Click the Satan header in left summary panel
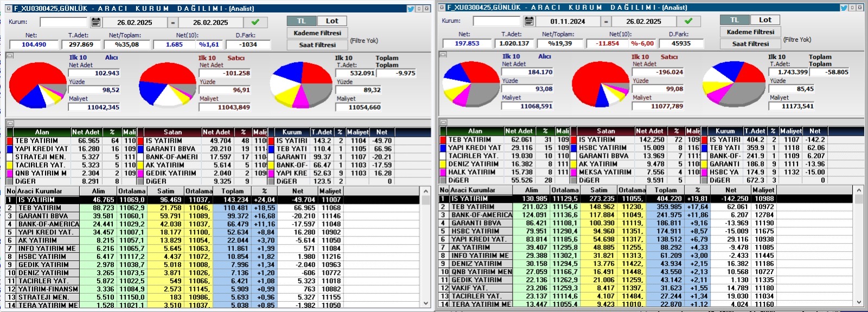Image resolution: width=868 pixels, height=312 pixels. (x=173, y=132)
